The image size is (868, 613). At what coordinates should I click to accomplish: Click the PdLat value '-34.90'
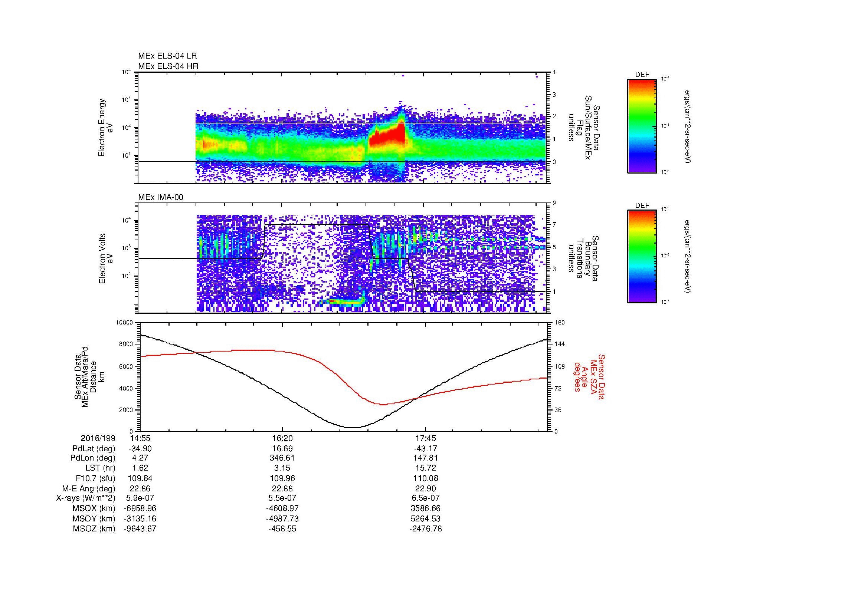tap(140, 448)
